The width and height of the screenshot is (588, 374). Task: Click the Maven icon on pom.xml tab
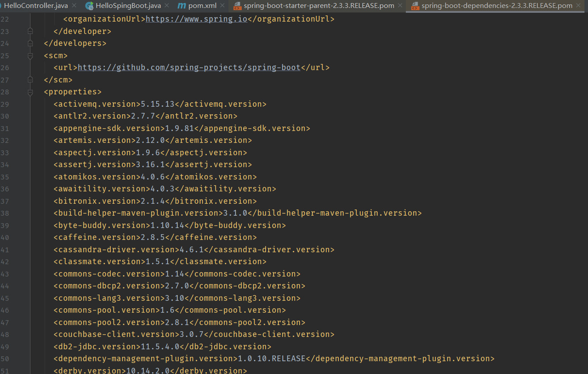pos(181,6)
